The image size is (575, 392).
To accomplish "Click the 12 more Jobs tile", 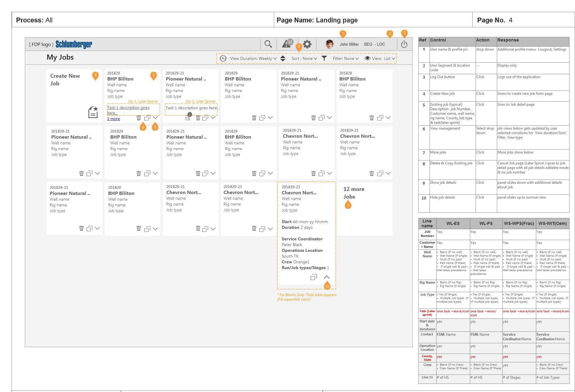I will [354, 193].
